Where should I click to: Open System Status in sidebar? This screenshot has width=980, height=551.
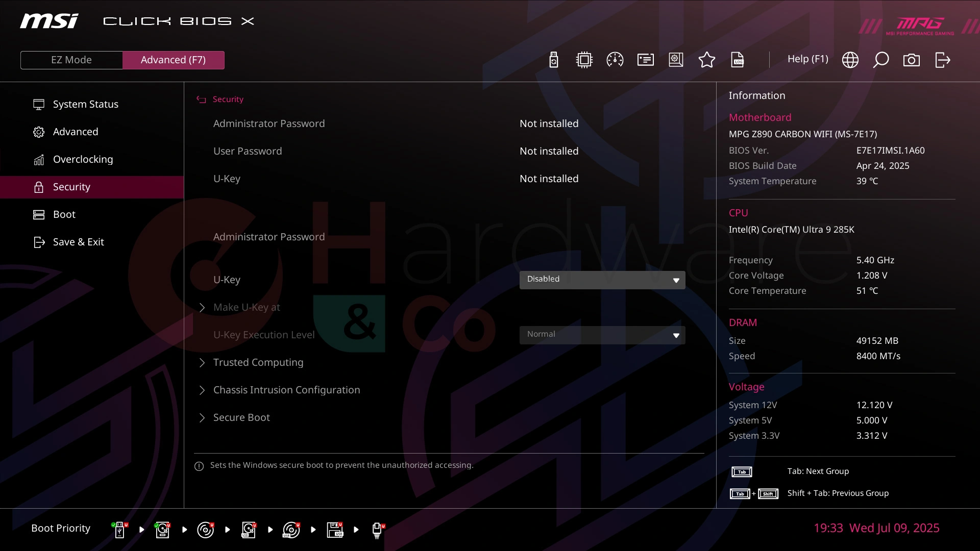click(92, 104)
